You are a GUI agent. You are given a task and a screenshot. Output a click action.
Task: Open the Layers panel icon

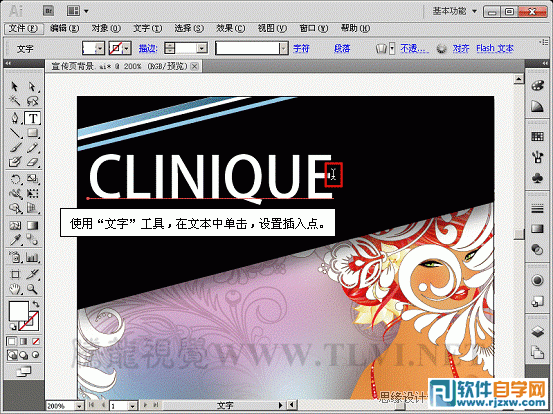pos(537,332)
